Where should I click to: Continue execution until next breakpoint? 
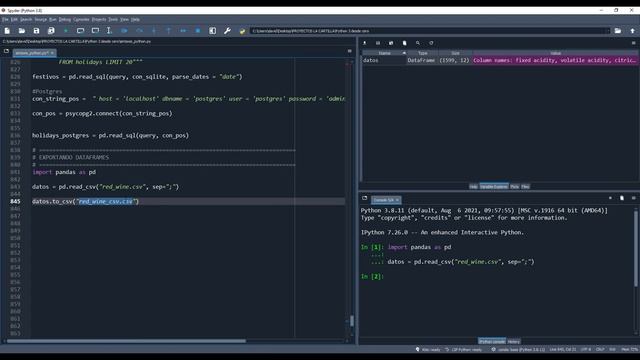coord(183,31)
